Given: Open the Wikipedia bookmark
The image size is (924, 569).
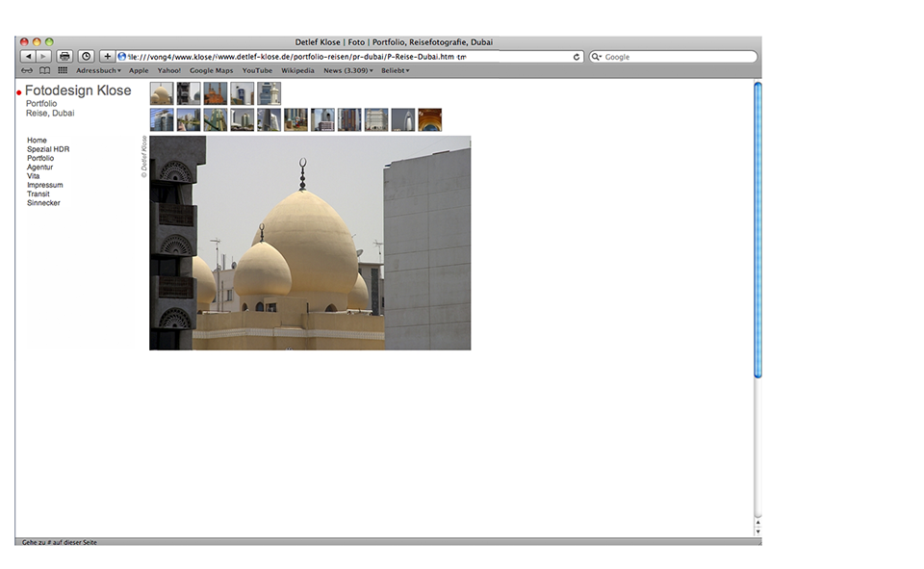Looking at the screenshot, I should coord(297,70).
